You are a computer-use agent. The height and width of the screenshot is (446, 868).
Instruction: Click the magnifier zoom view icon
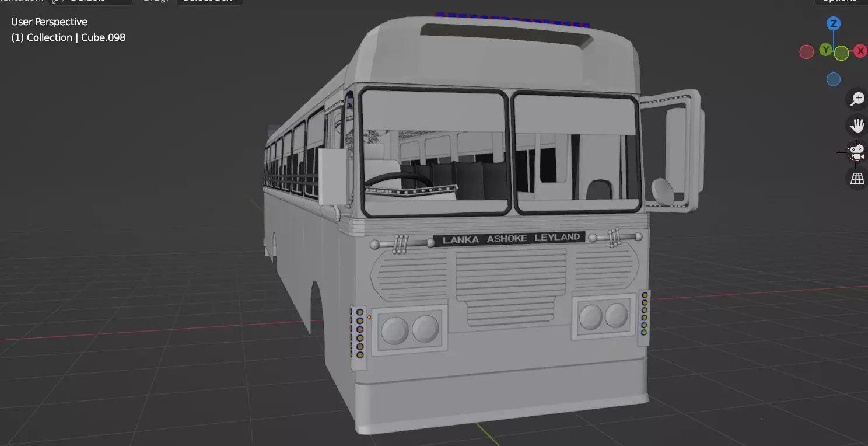[857, 99]
